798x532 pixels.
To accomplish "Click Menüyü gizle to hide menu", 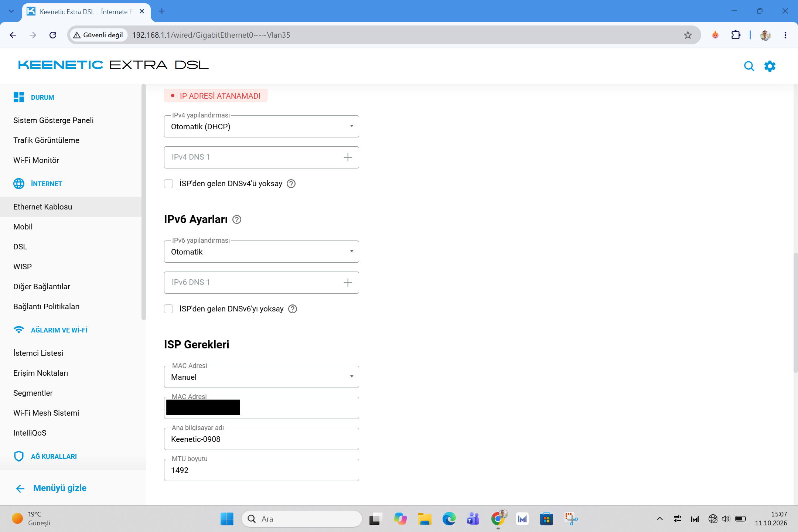I will pos(51,488).
